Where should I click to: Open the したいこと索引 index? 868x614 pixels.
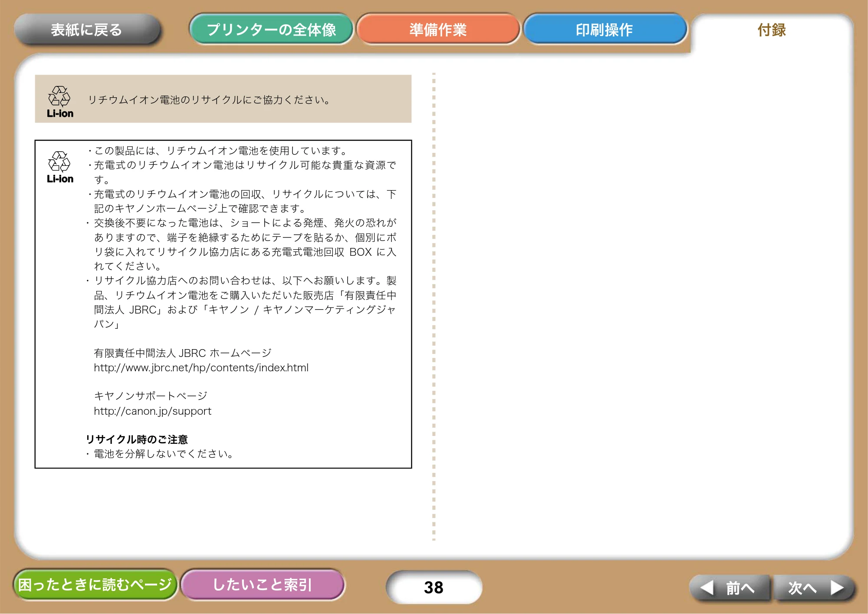[263, 585]
